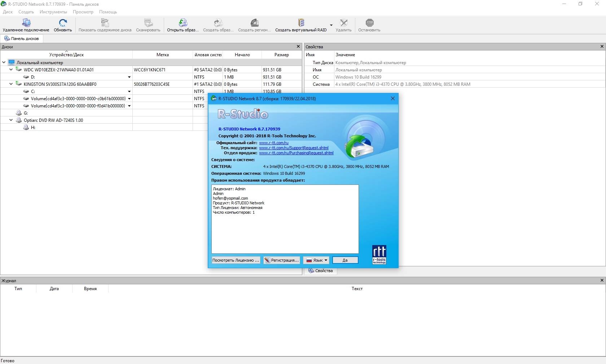The height and width of the screenshot is (364, 606).
Task: Open the Диск menu
Action: coord(8,12)
